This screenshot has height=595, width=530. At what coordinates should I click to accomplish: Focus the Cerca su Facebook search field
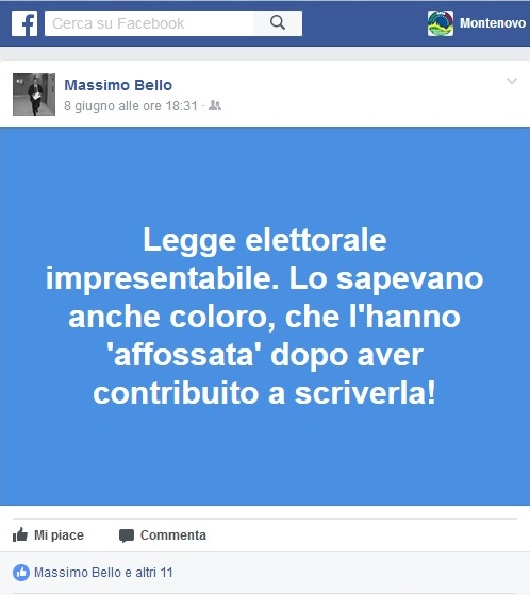[x=149, y=24]
